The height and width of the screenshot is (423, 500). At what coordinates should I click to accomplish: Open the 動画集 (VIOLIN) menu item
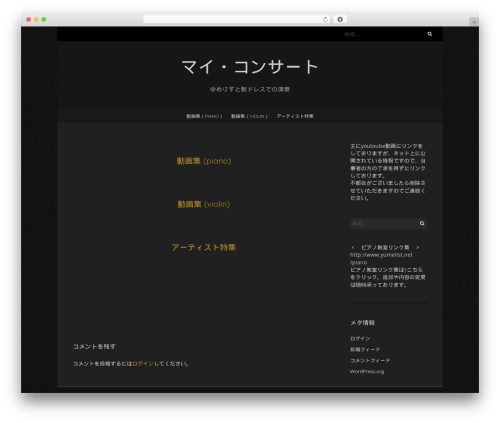(249, 116)
